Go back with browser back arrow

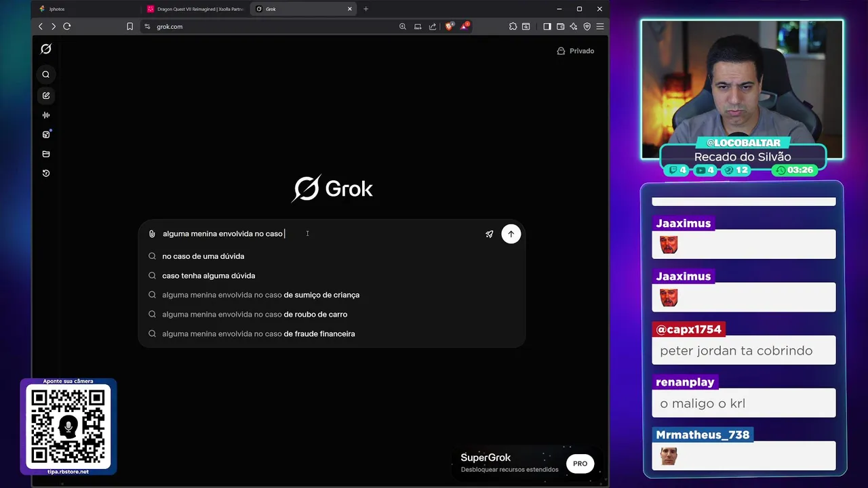[41, 26]
